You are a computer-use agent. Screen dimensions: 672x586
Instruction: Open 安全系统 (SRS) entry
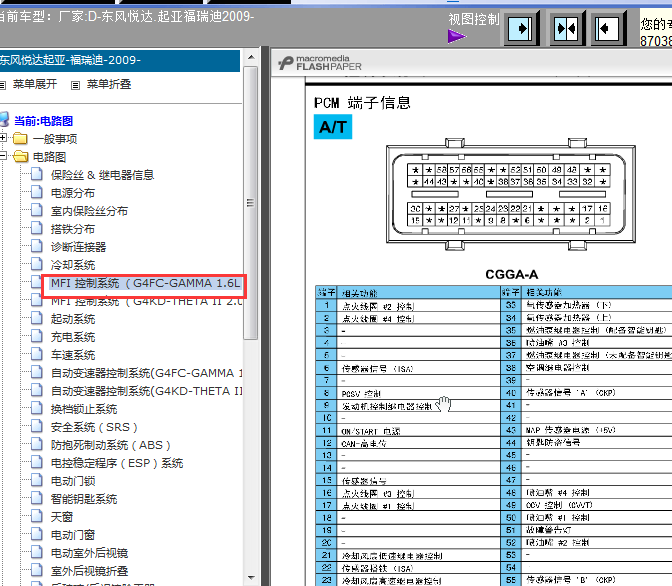(94, 427)
